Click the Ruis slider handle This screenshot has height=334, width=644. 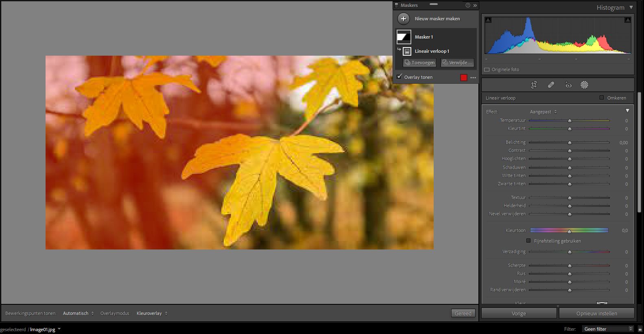tap(570, 274)
